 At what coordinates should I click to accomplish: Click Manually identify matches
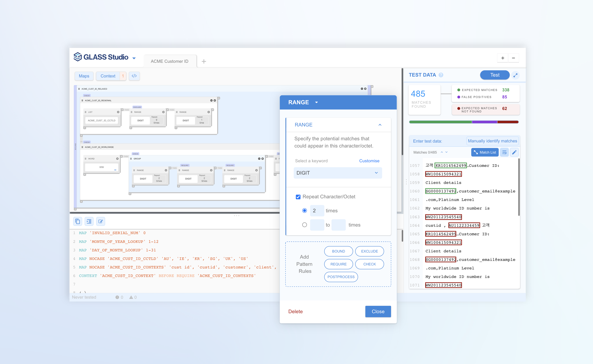coord(492,141)
